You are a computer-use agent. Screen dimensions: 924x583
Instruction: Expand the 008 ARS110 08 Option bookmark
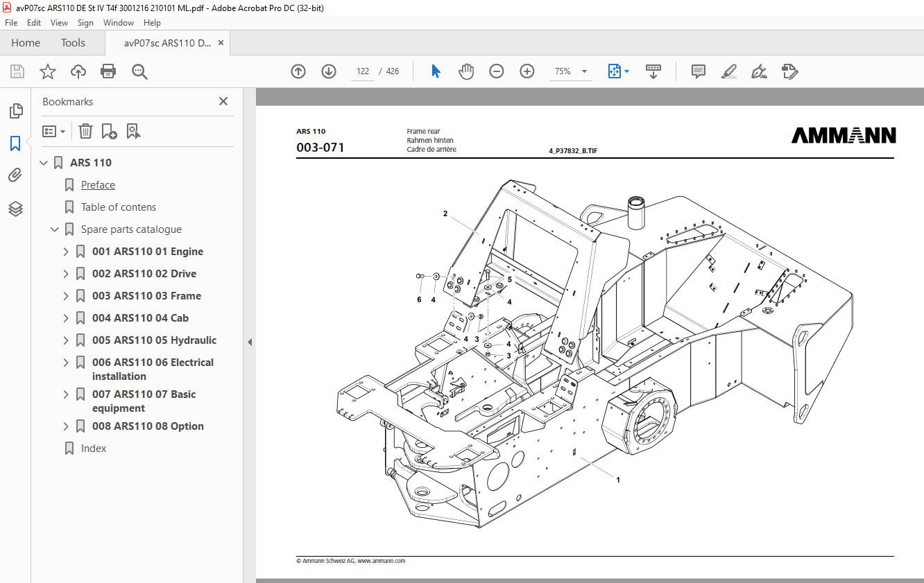(67, 426)
